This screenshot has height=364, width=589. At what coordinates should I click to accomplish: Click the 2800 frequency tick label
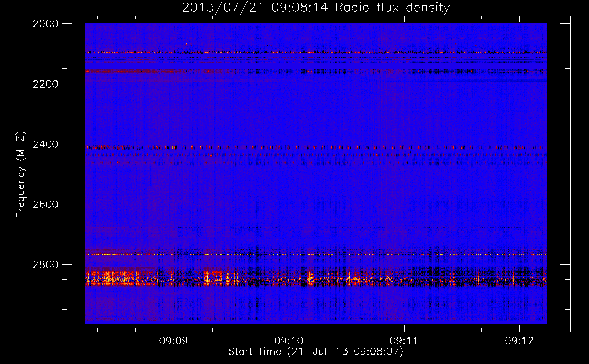(46, 265)
